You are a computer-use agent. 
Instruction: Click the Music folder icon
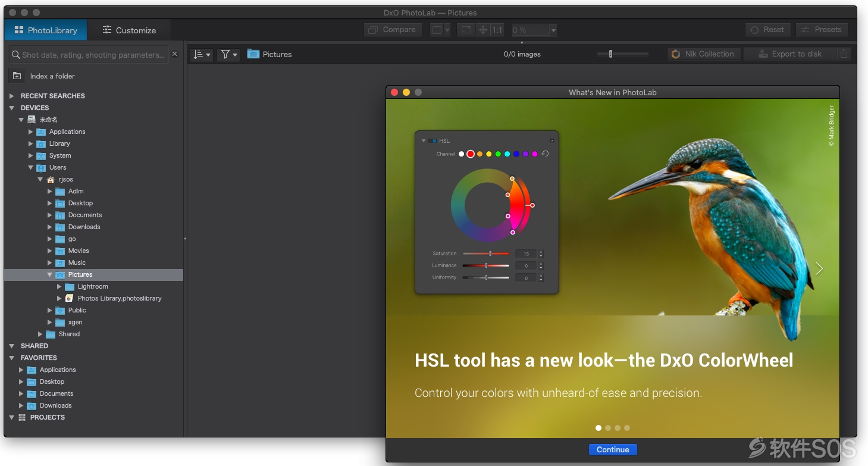pos(60,262)
